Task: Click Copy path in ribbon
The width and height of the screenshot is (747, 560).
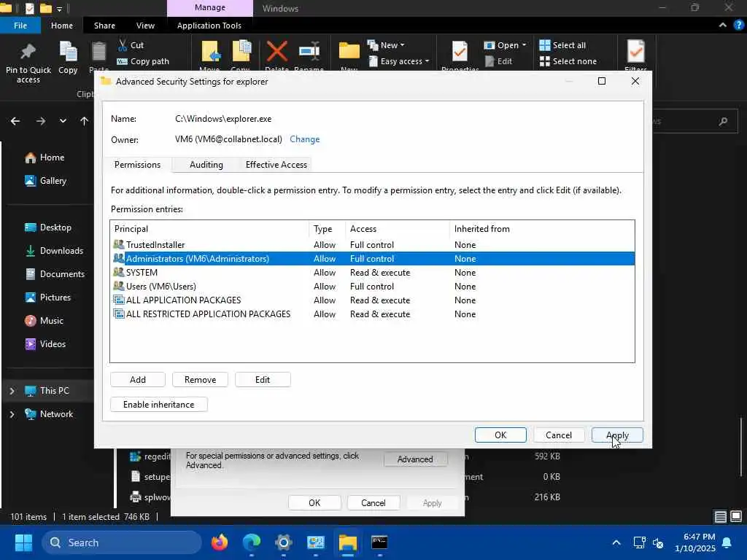Action: coord(143,61)
